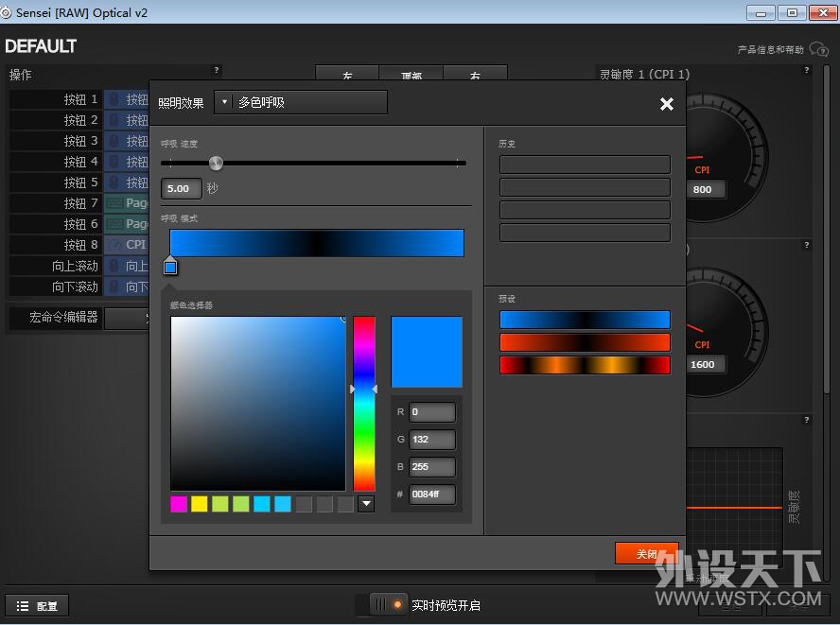Viewport: 840px width, 625px height.
Task: Edit the B value field showing 255
Action: 432,466
